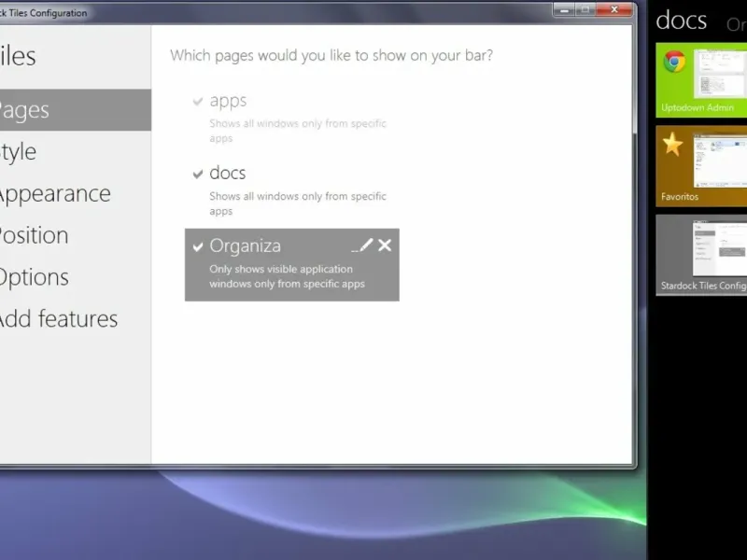Click Favoritos tile label
Viewport: 747px width, 560px height.
tap(680, 197)
